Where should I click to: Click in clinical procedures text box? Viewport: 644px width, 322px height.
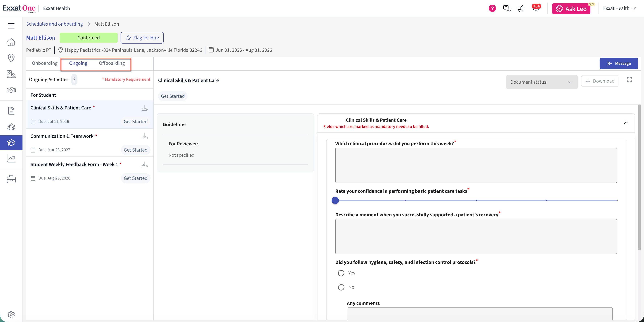pyautogui.click(x=476, y=165)
